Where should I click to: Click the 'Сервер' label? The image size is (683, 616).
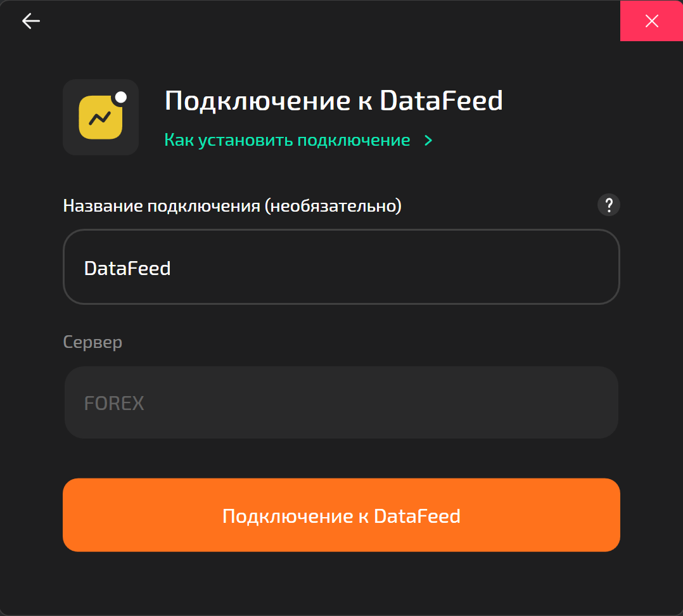pyautogui.click(x=93, y=342)
